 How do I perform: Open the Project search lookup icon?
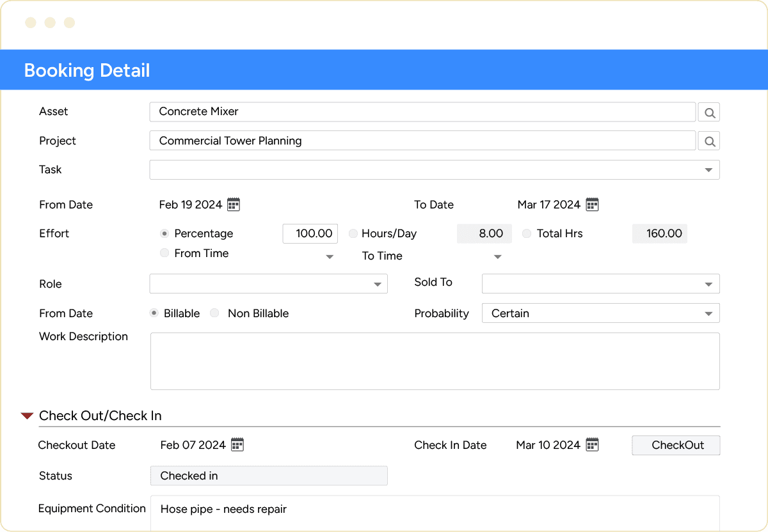coord(708,141)
